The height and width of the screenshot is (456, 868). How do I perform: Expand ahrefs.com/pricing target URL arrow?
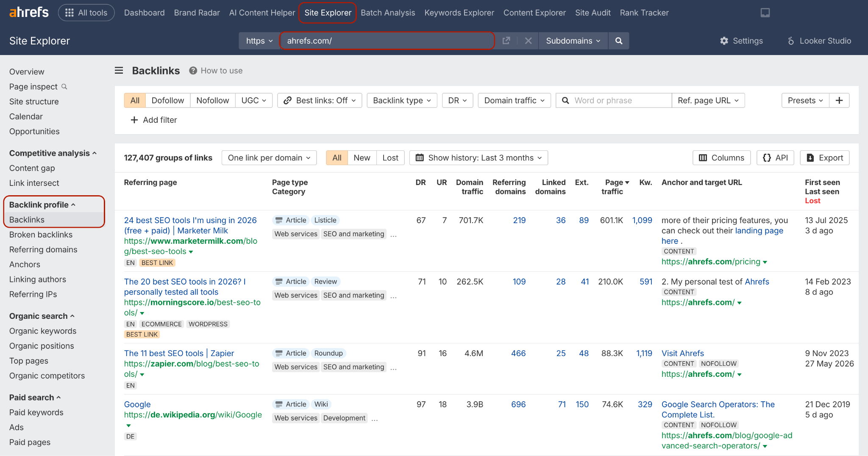765,263
